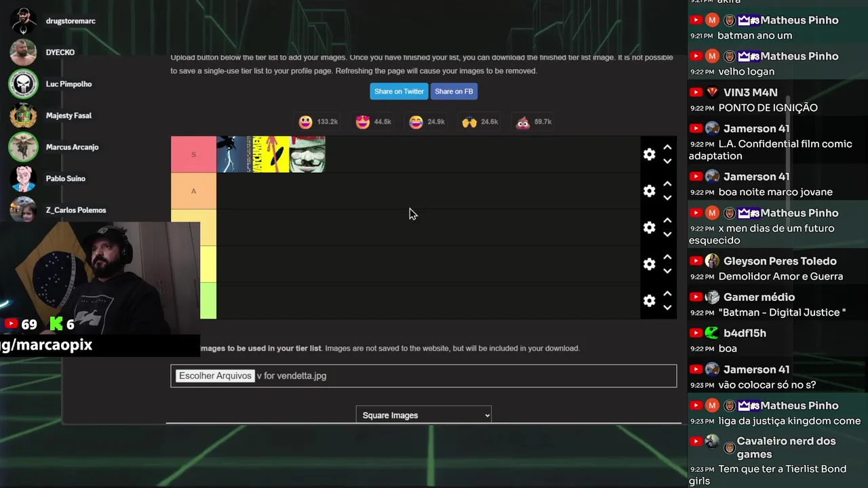868x488 pixels.
Task: React with raised hands emoji 24.6k
Action: click(x=469, y=122)
